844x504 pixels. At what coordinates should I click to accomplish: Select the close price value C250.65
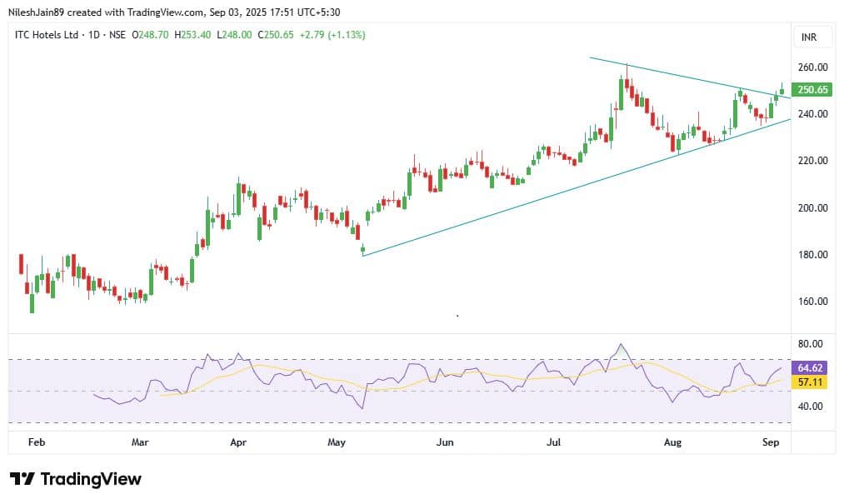[276, 35]
